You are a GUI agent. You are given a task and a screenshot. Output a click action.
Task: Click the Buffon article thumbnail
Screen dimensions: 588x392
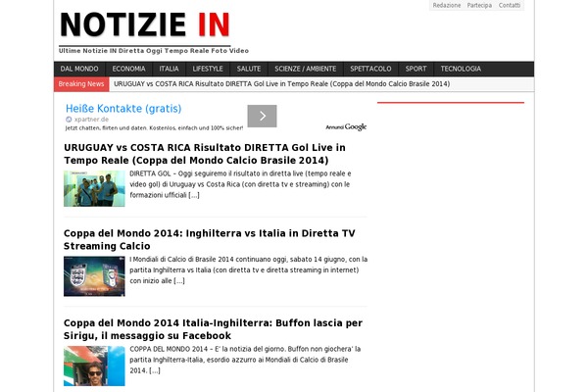[94, 367]
